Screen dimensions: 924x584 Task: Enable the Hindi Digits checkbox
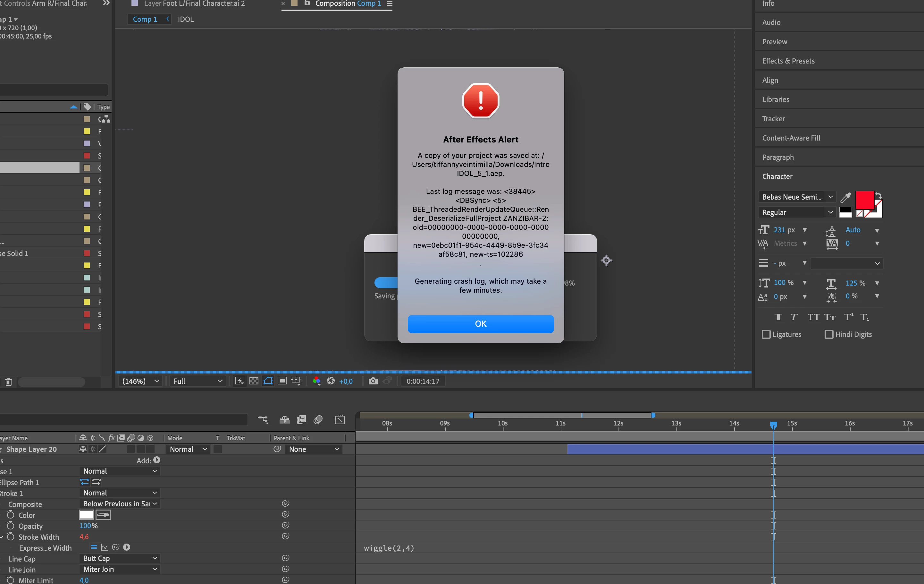[x=829, y=334]
